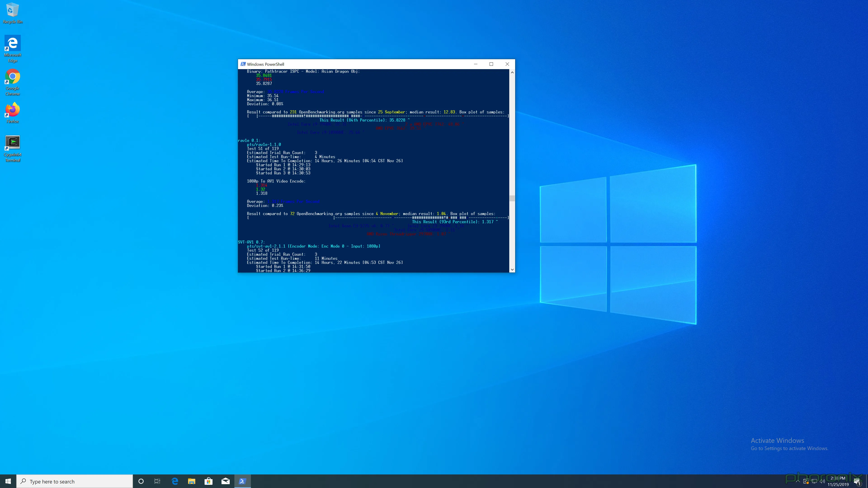868x488 pixels.
Task: Click the PowerShell taskbar button
Action: tap(242, 481)
